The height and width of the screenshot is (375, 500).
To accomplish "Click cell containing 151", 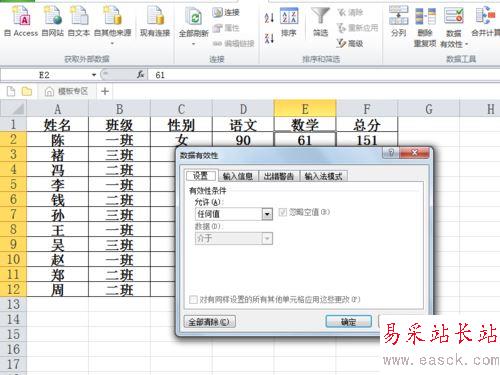I will [367, 140].
